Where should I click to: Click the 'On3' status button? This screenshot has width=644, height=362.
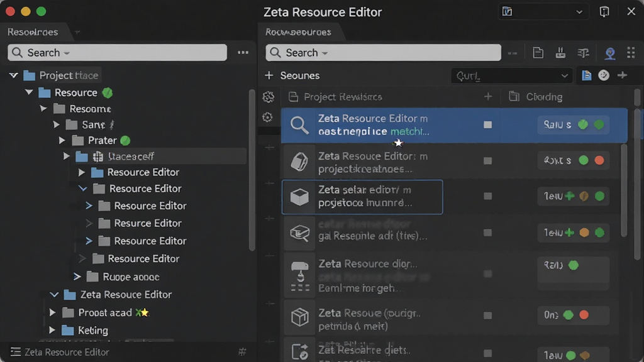(x=573, y=315)
